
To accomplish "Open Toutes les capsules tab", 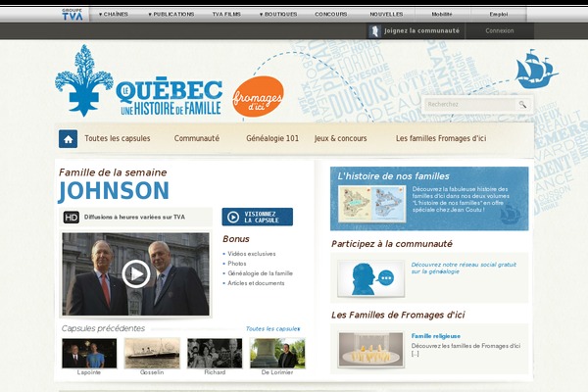I will pos(118,138).
